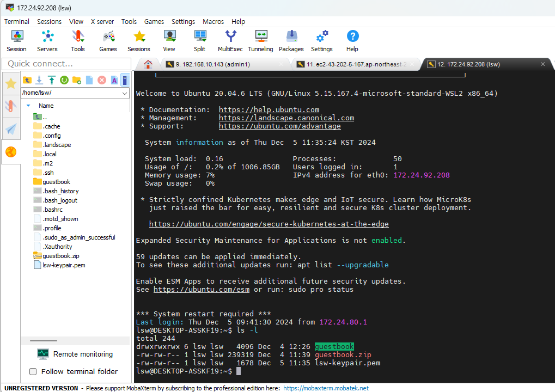The height and width of the screenshot is (392, 555).
Task: Launch MultiExec from the toolbar
Action: click(230, 41)
